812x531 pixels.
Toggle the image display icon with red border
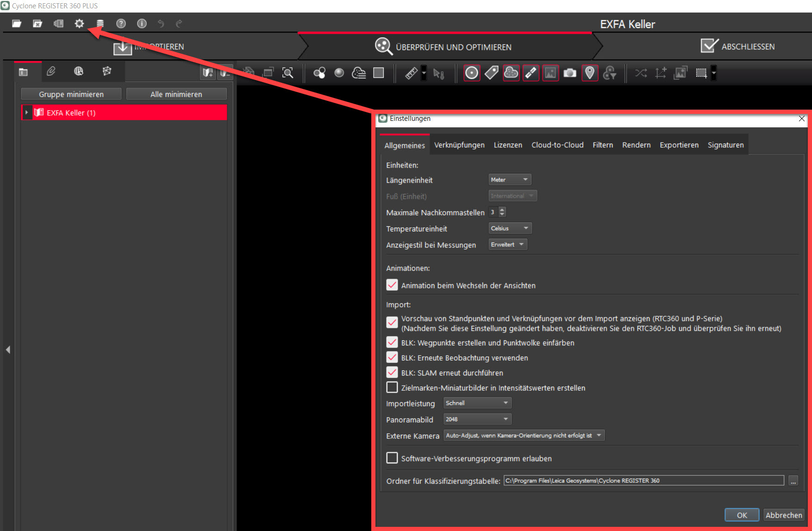(550, 73)
